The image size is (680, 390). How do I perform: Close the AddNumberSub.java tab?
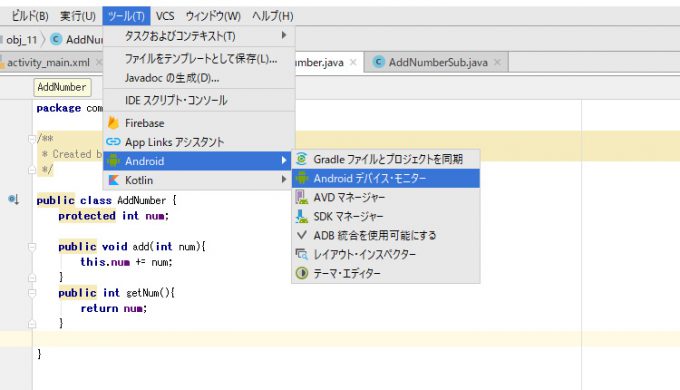tap(497, 62)
